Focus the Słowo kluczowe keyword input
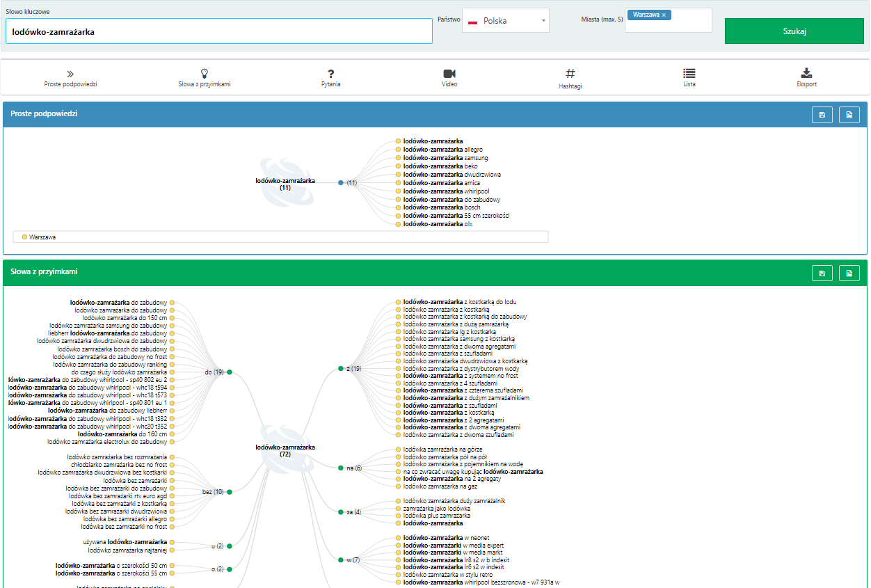871x588 pixels. click(x=219, y=31)
